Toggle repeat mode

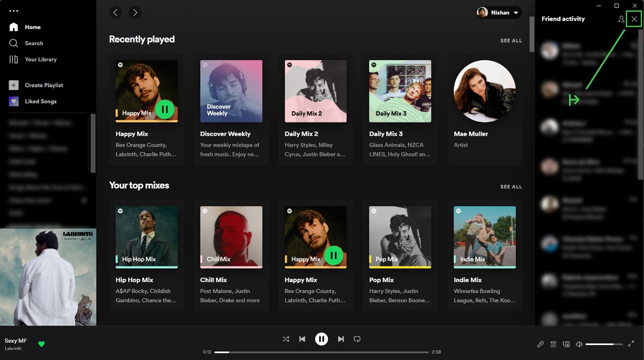click(x=357, y=339)
